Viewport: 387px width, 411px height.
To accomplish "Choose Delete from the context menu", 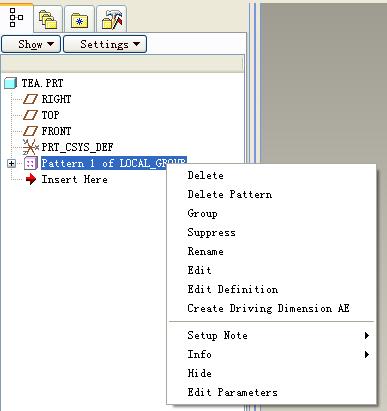I will pos(205,175).
